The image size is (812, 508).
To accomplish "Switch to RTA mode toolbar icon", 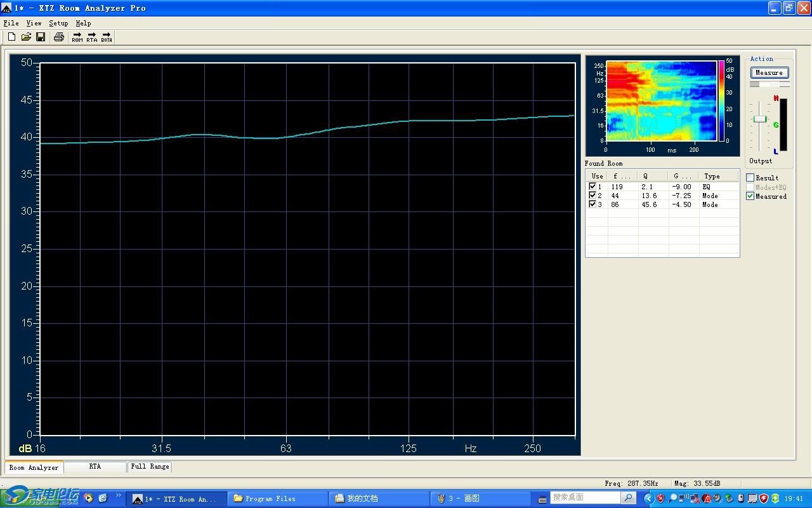I will [92, 37].
